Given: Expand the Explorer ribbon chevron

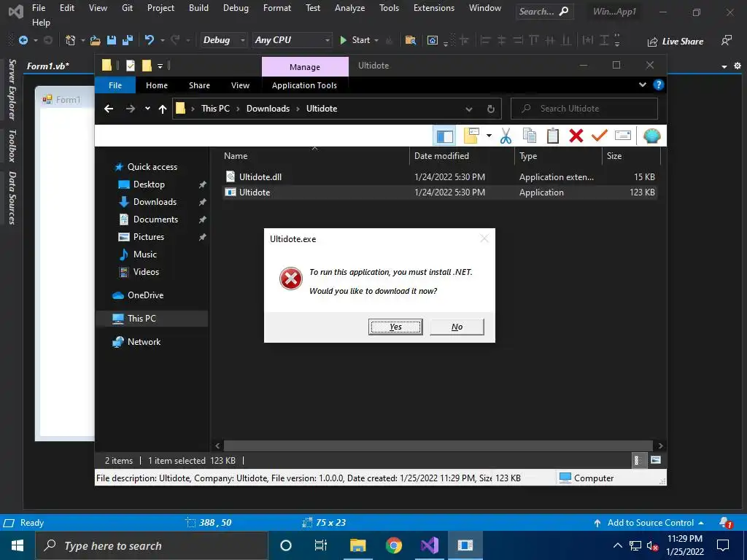Looking at the screenshot, I should coord(643,85).
